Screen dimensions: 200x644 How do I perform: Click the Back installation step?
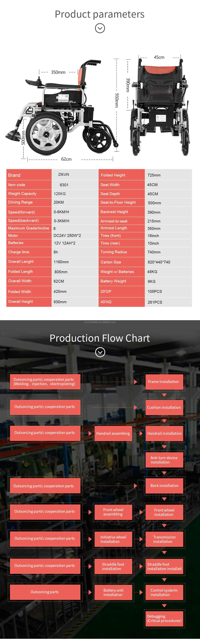[x=164, y=485]
